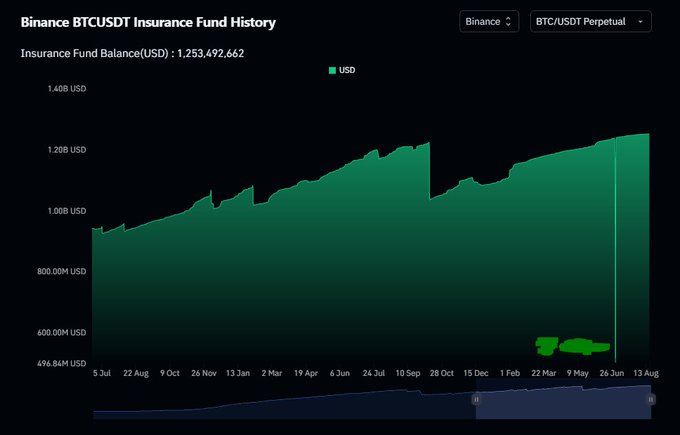680x435 pixels.
Task: Click the 5 Jul date label
Action: click(x=102, y=373)
